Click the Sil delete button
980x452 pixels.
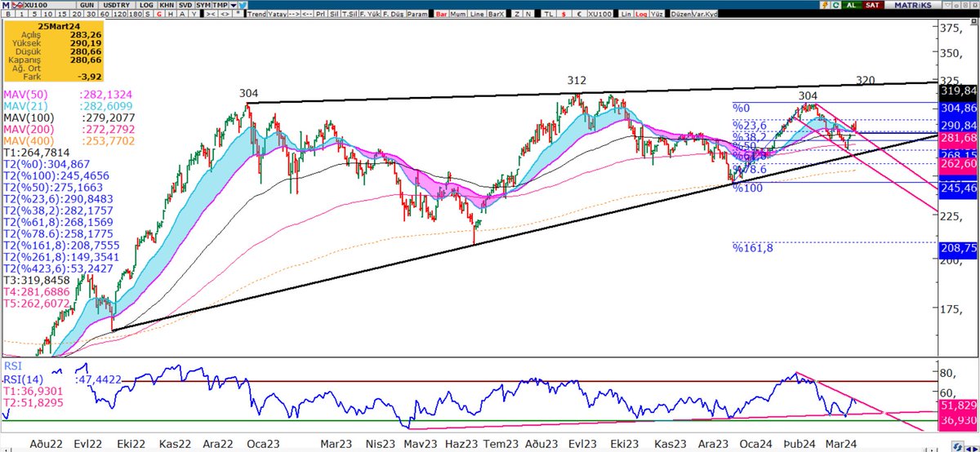[334, 14]
